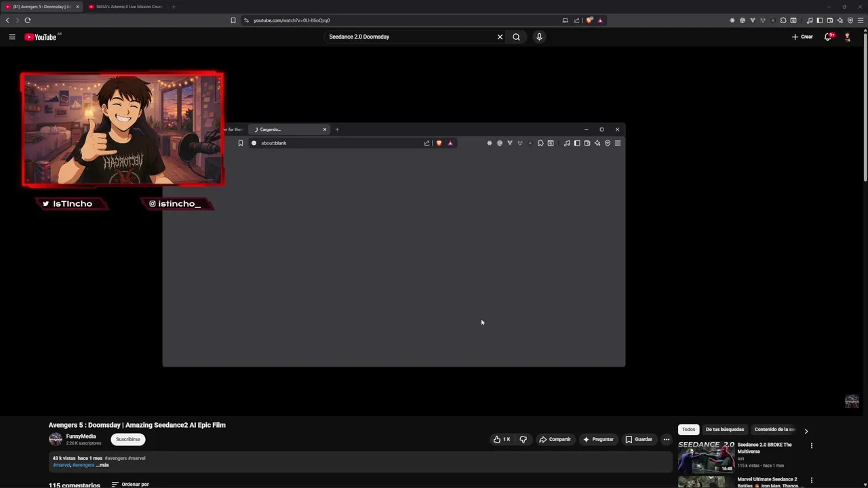Open Brave Shields in the popup window
This screenshot has width=868, height=488.
pyautogui.click(x=439, y=143)
